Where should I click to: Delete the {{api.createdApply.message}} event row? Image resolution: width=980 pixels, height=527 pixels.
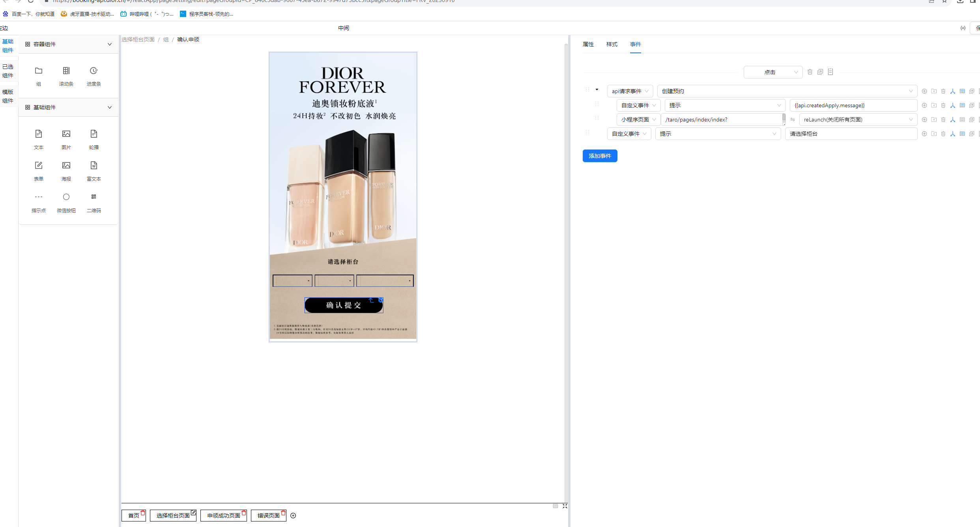(x=943, y=105)
